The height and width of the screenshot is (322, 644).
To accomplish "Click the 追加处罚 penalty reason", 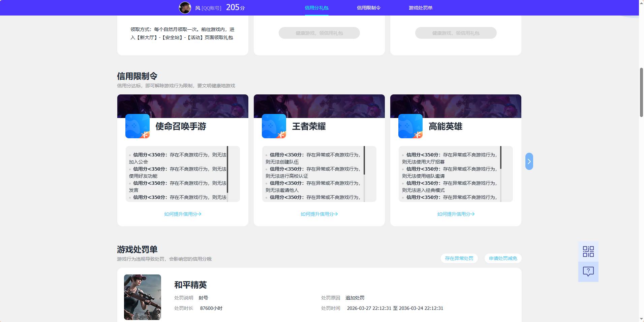I will [x=355, y=298].
